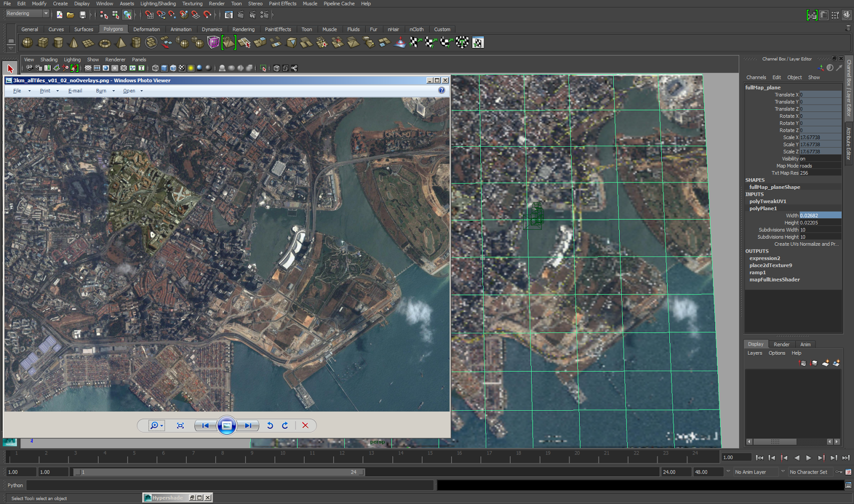Click the New Scene icon
854x504 pixels.
pos(59,15)
